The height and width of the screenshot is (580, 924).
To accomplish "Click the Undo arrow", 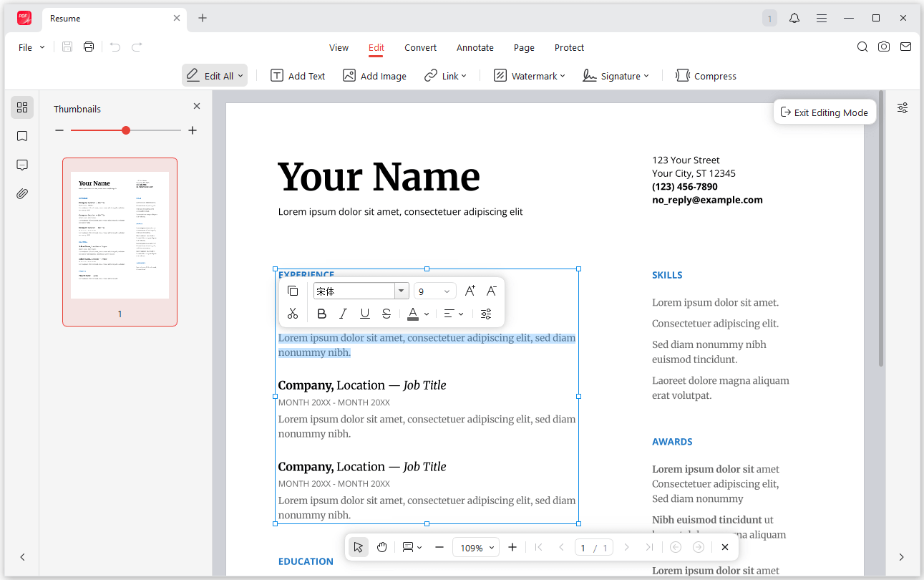I will point(115,47).
